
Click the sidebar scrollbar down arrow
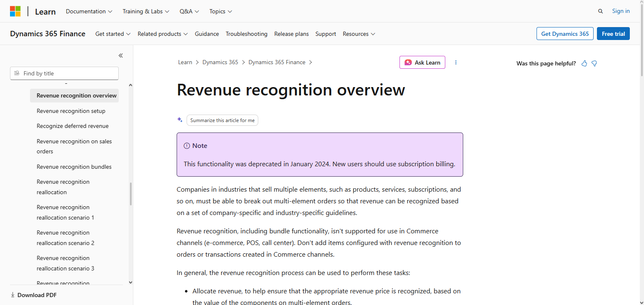click(130, 282)
